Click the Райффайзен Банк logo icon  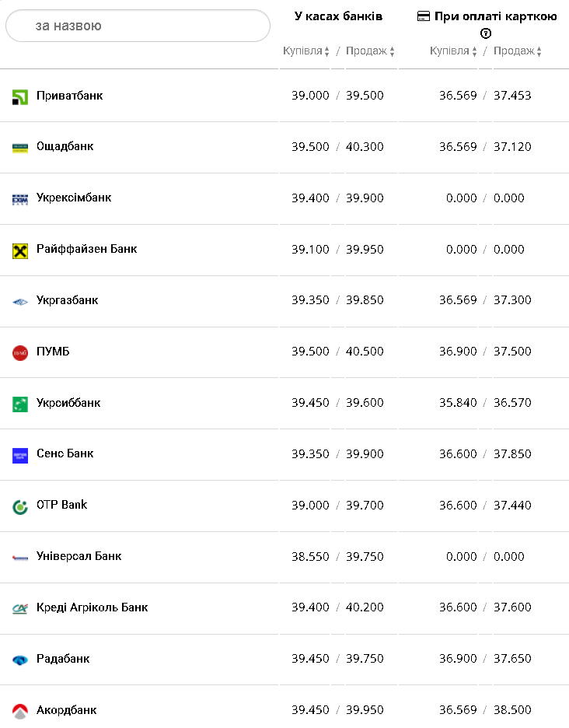click(x=20, y=250)
